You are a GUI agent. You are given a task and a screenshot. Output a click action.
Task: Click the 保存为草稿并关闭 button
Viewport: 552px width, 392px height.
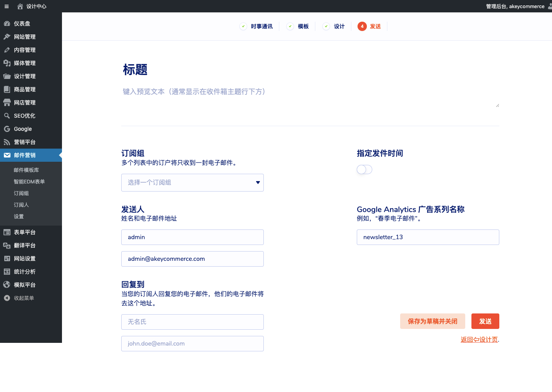pos(433,321)
